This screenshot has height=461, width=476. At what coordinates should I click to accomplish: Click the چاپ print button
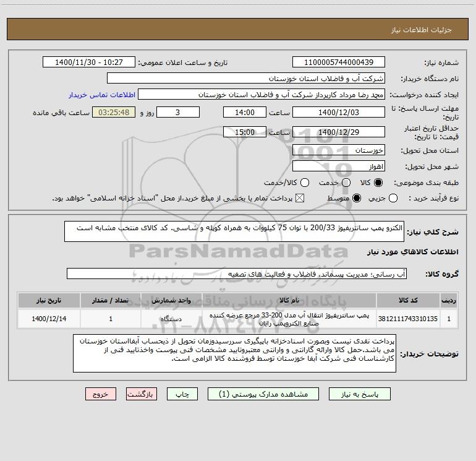click(x=182, y=394)
